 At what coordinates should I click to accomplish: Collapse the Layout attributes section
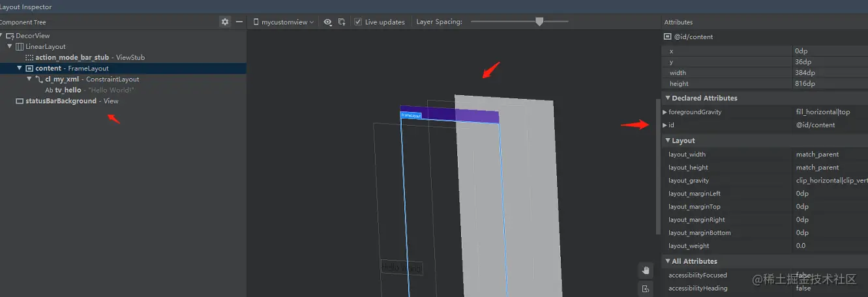click(x=667, y=141)
